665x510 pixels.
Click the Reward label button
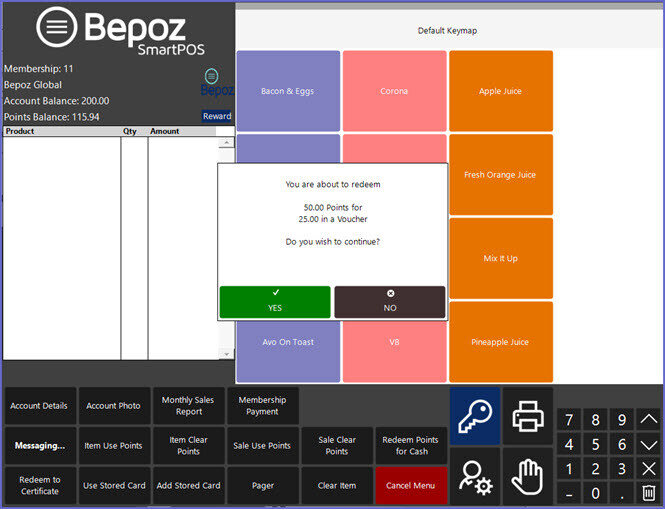point(217,116)
